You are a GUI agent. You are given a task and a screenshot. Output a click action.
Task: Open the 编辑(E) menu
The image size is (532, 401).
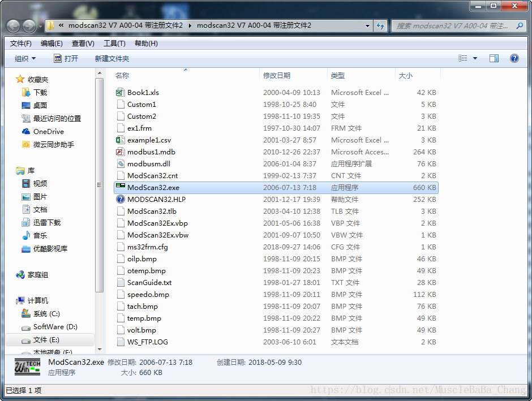click(x=52, y=44)
